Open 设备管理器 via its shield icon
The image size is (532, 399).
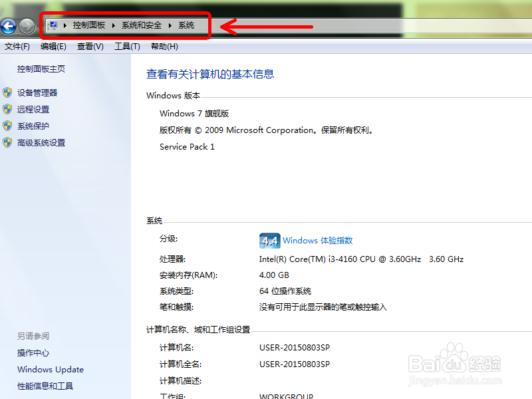(x=9, y=93)
